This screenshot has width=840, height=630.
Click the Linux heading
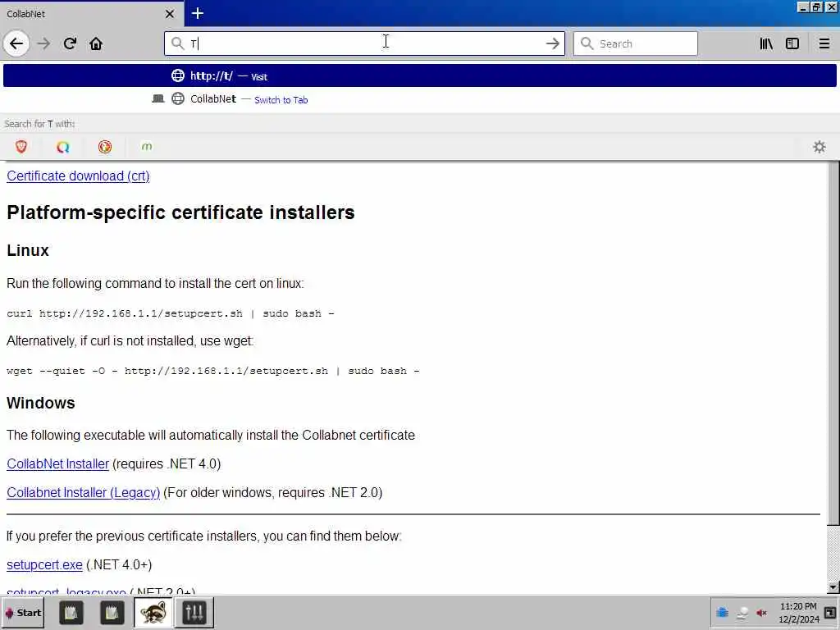click(x=28, y=250)
